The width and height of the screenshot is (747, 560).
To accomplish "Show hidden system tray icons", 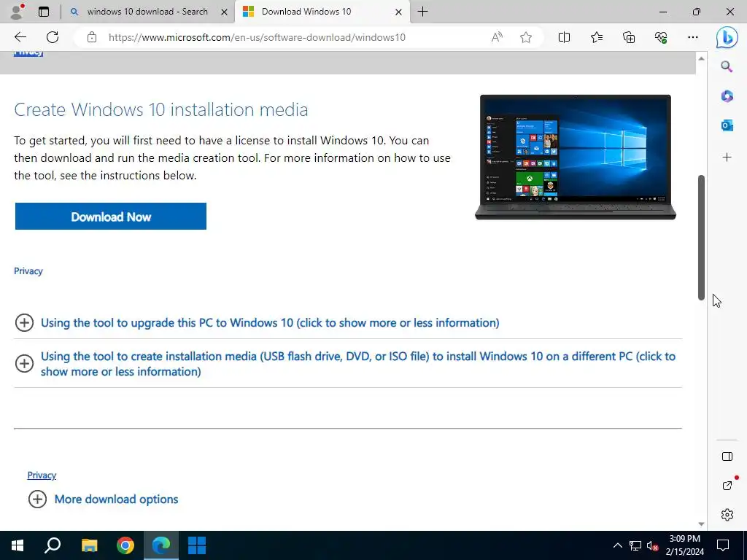I will (x=617, y=545).
